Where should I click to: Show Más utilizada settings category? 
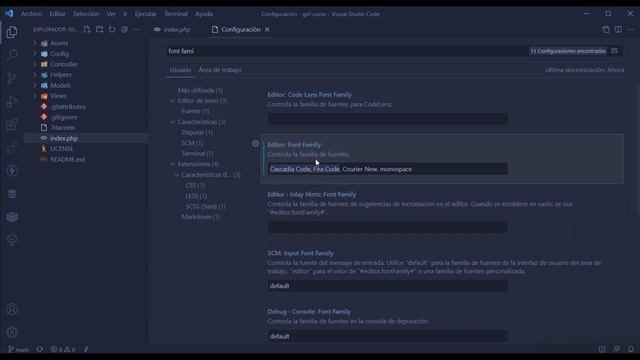click(x=200, y=90)
